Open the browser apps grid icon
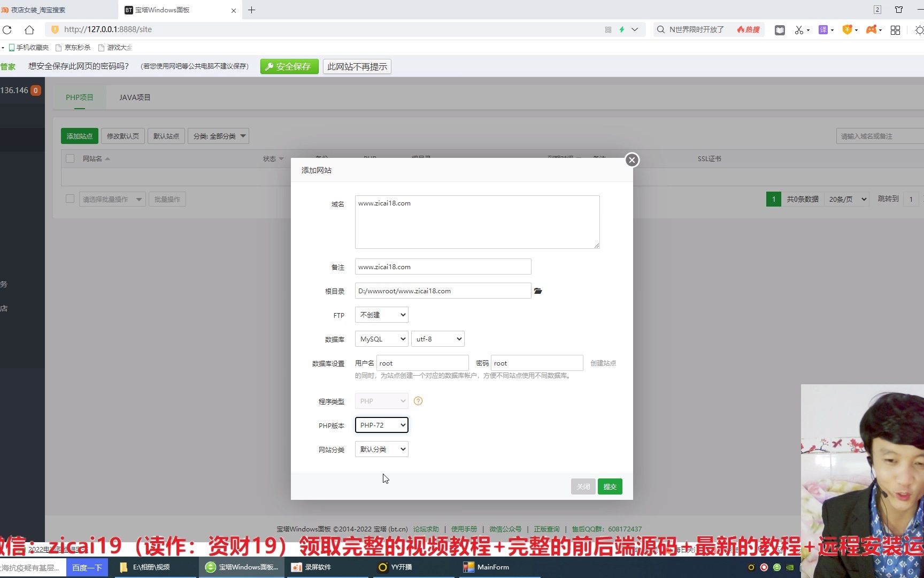Screen dimensions: 924x578 [896, 29]
